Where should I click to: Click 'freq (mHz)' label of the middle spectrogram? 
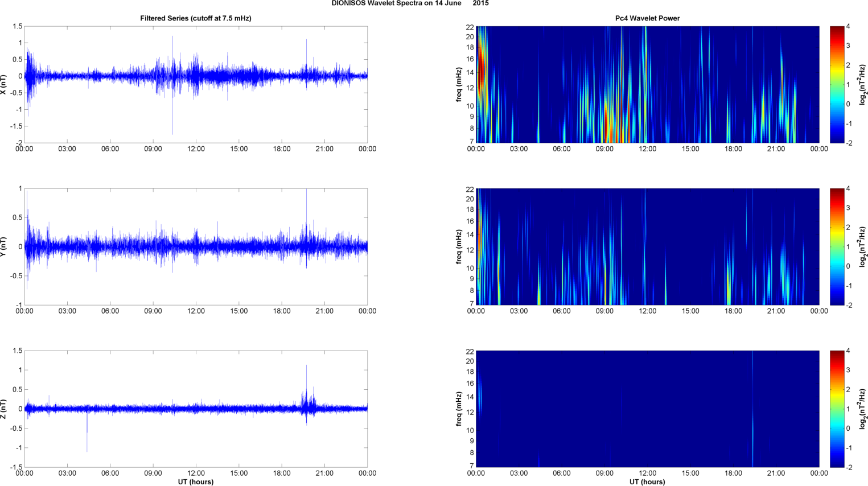coord(459,246)
